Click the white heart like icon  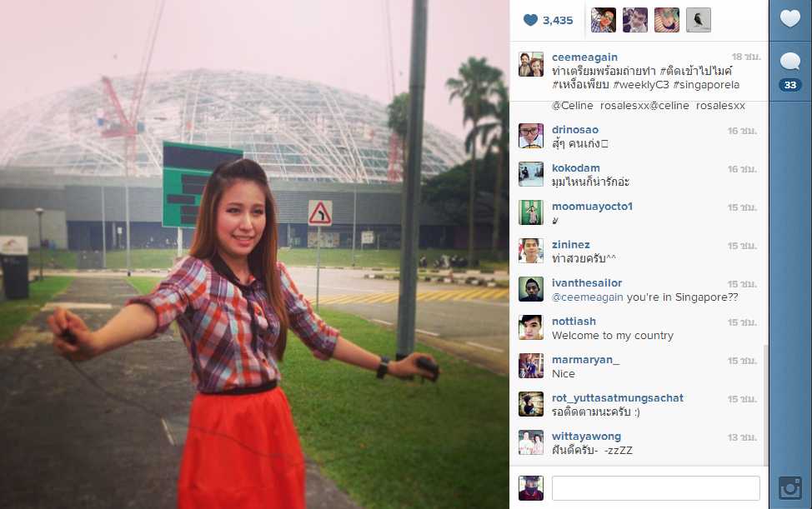pyautogui.click(x=789, y=18)
